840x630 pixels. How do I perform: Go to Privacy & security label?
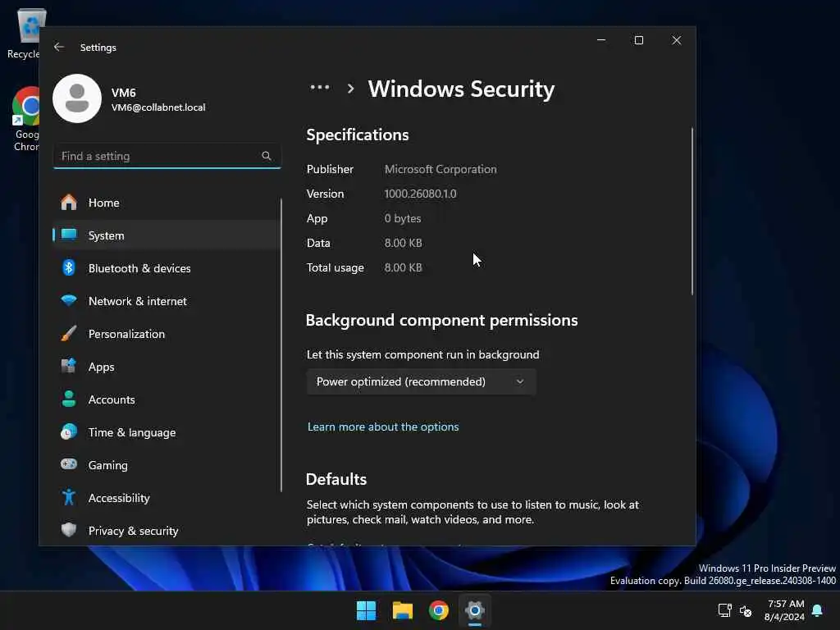coord(133,531)
